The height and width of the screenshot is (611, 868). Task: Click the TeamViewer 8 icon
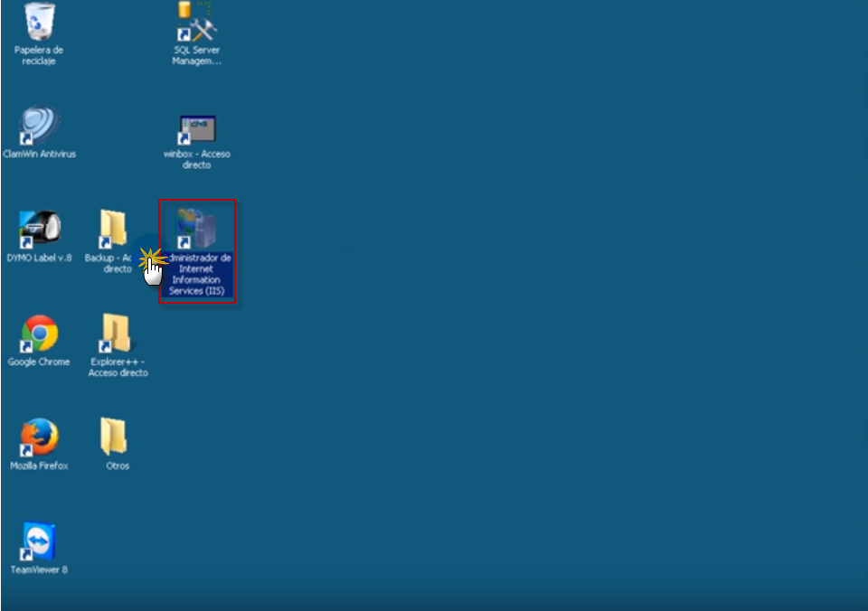point(39,542)
